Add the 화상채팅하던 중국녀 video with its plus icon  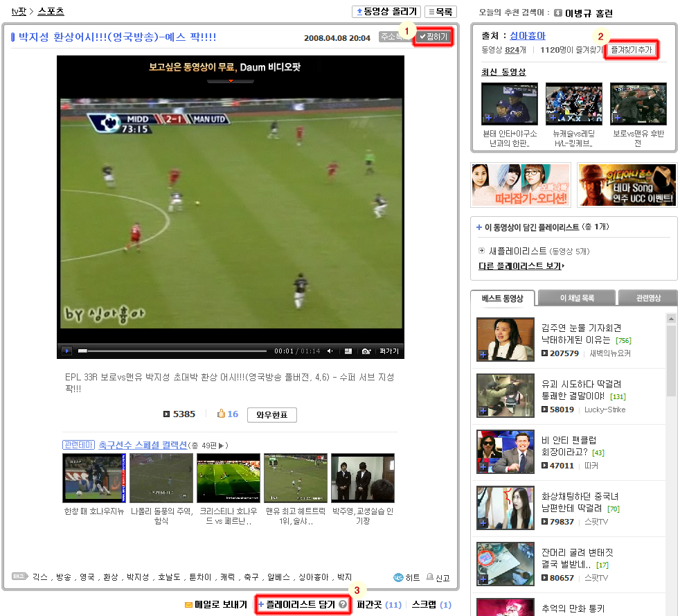point(483,523)
